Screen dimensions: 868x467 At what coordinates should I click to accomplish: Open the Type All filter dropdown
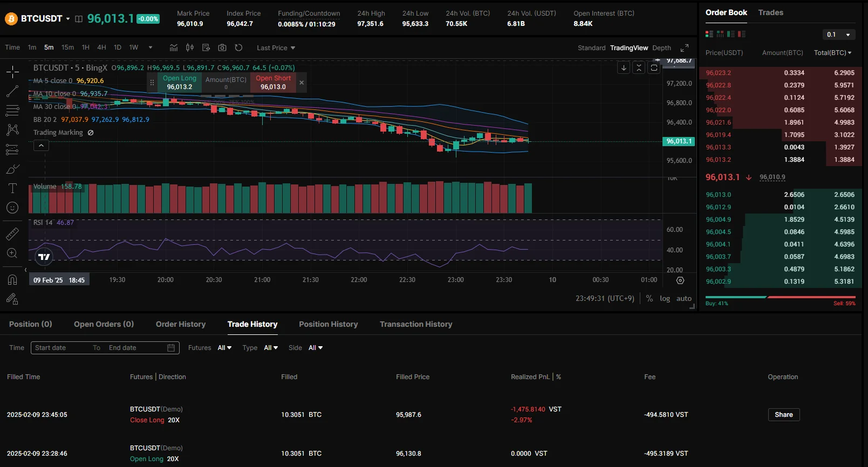tap(271, 348)
